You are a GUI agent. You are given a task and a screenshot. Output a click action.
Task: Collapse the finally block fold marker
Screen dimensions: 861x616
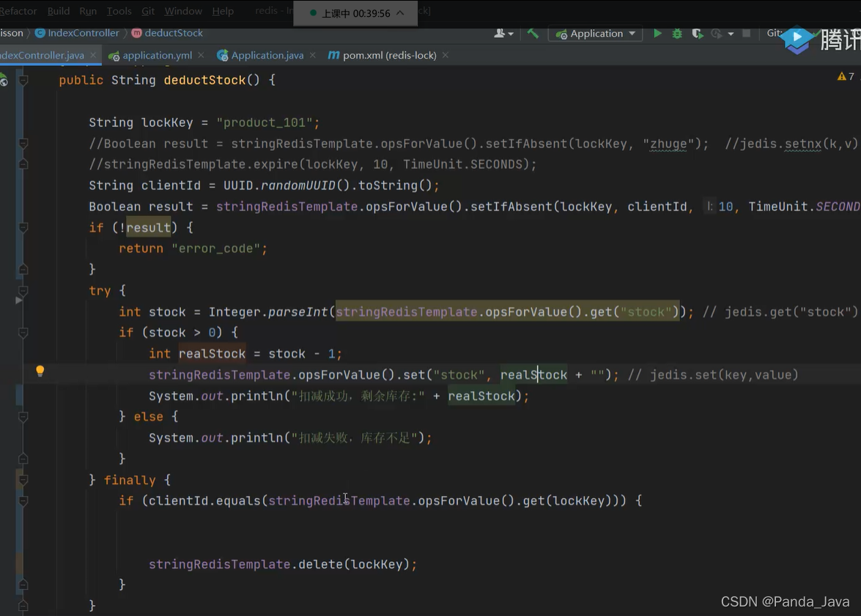pos(23,480)
